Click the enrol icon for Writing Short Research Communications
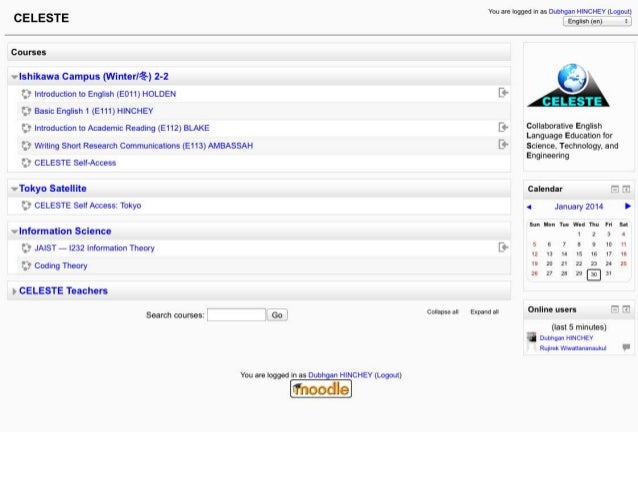Viewport: 638px width, 479px height. tap(503, 144)
